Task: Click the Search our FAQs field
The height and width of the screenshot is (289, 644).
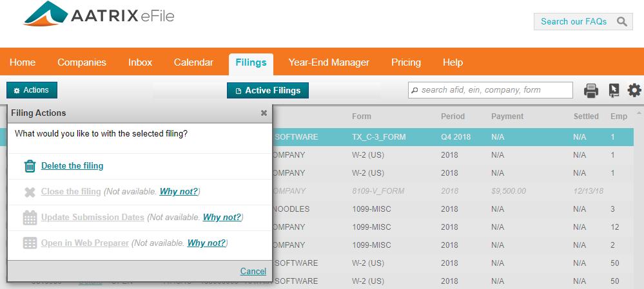Action: coord(573,21)
